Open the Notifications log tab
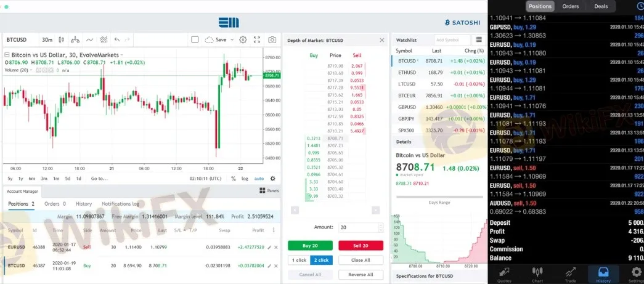Viewport: 644px width, 284px height. tap(120, 203)
